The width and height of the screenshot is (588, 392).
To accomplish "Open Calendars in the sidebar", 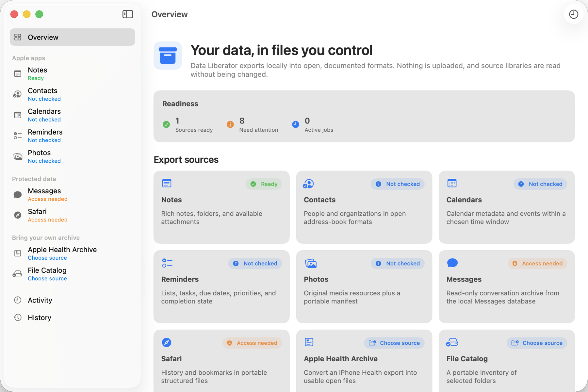I will coord(44,111).
